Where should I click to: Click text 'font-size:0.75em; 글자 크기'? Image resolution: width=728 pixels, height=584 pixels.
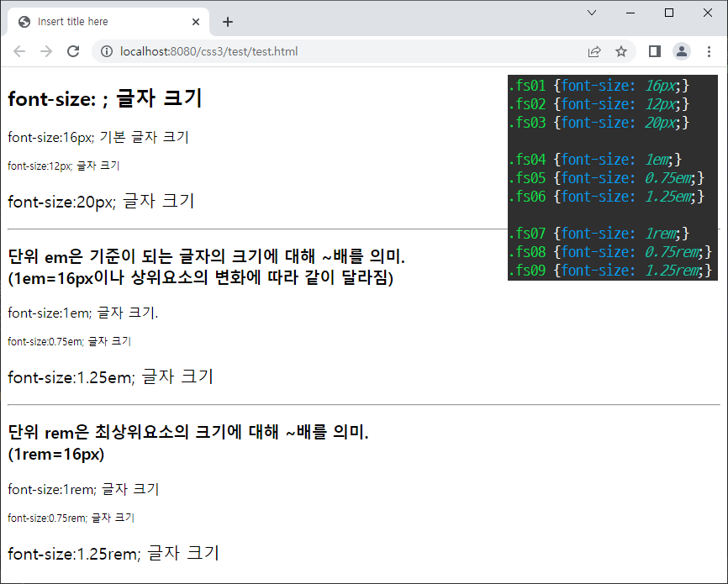click(x=69, y=342)
